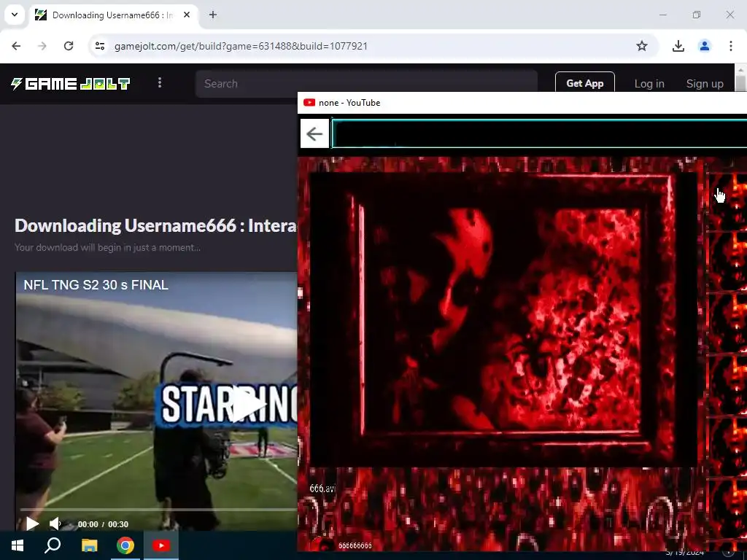
Task: Open Windows taskbar search
Action: [x=53, y=545]
